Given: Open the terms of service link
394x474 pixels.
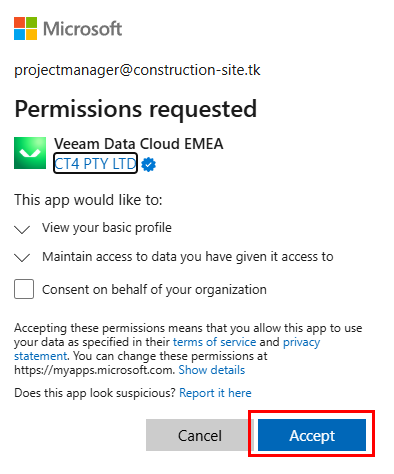Looking at the screenshot, I should 214,342.
